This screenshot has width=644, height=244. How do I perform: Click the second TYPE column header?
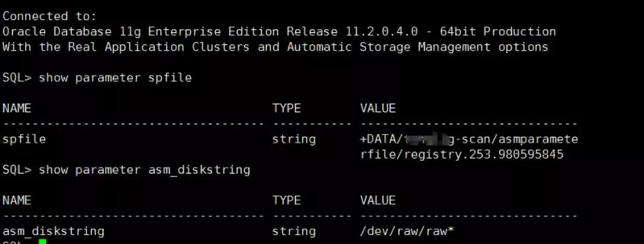coord(286,200)
